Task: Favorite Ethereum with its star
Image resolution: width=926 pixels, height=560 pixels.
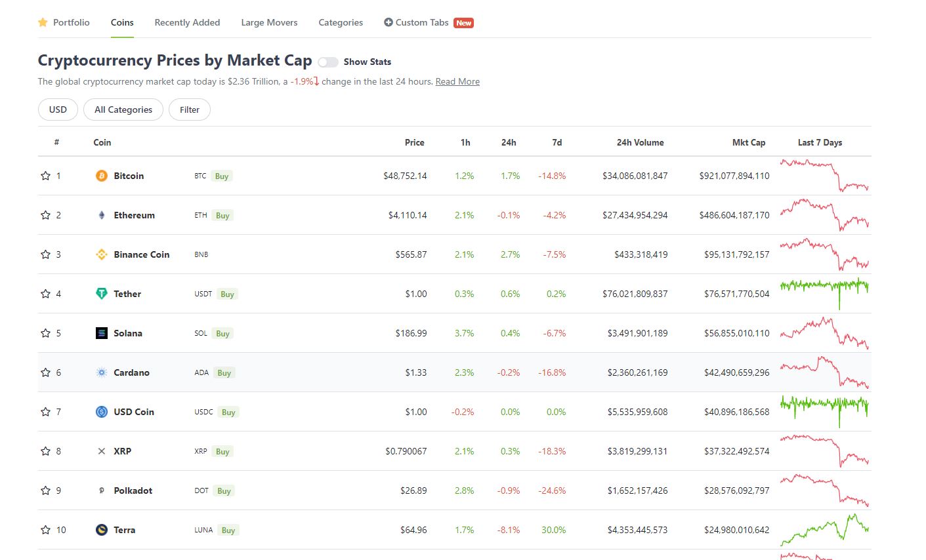Action: point(45,215)
